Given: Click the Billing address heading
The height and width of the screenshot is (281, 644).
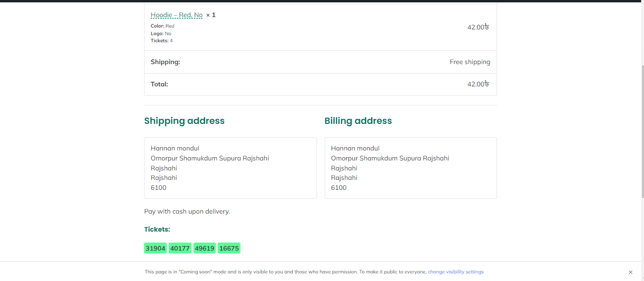Looking at the screenshot, I should point(358,121).
